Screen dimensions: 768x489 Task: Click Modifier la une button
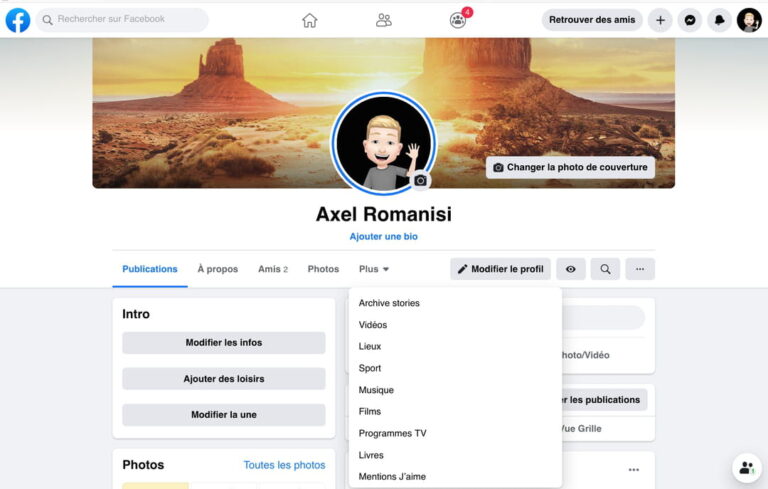[x=224, y=415]
